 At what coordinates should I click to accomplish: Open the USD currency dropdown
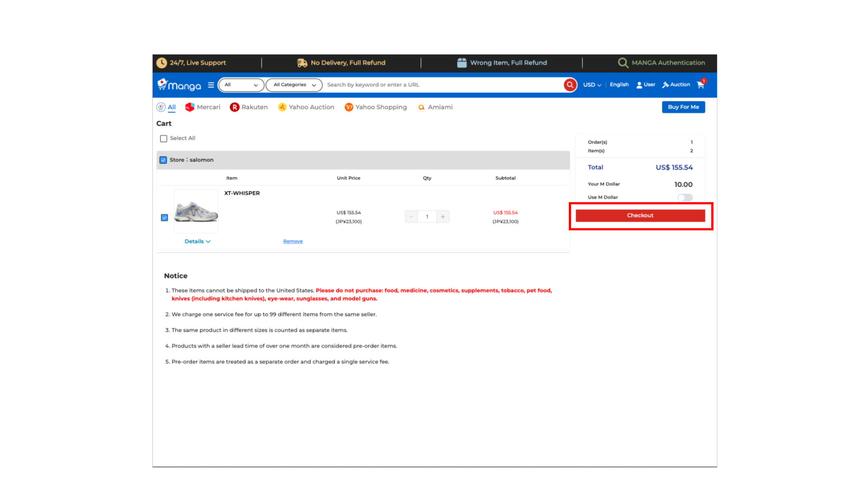592,85
